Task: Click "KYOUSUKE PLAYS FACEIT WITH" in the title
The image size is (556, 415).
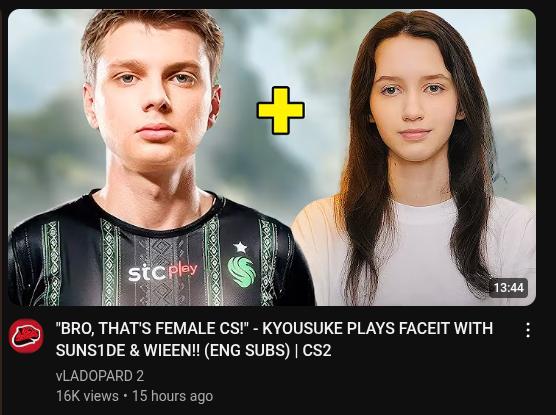Action: [x=377, y=328]
